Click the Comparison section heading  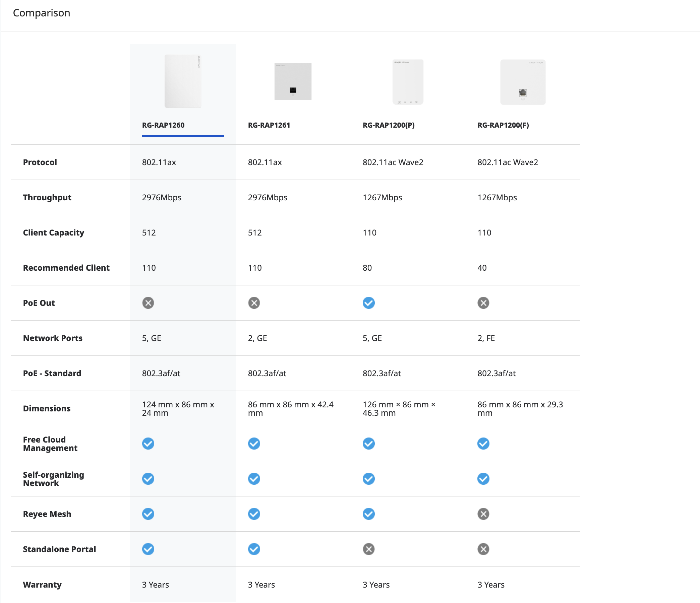click(42, 13)
